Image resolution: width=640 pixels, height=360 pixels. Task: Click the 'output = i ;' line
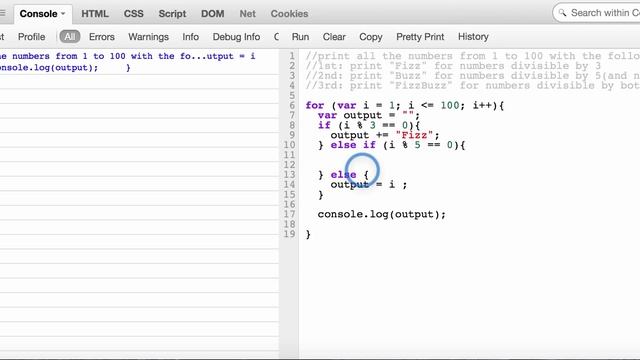pos(369,184)
